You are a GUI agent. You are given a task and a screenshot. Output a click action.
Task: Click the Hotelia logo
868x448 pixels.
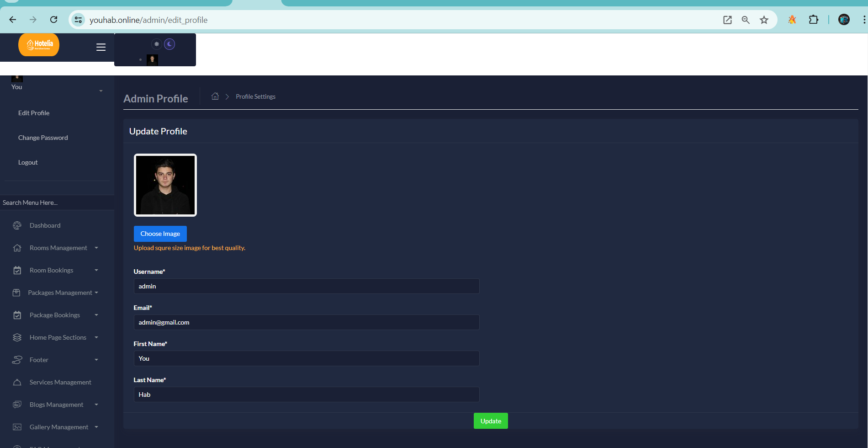pyautogui.click(x=39, y=45)
